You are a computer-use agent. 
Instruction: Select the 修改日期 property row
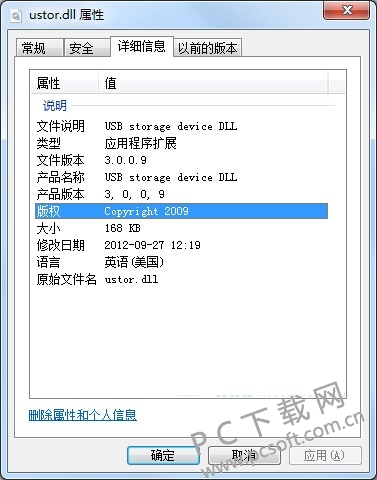(181, 245)
